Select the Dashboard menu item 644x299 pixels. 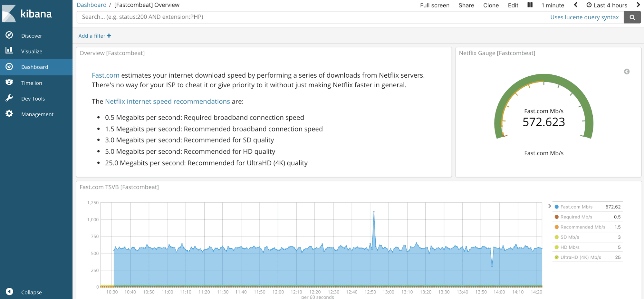pyautogui.click(x=35, y=67)
